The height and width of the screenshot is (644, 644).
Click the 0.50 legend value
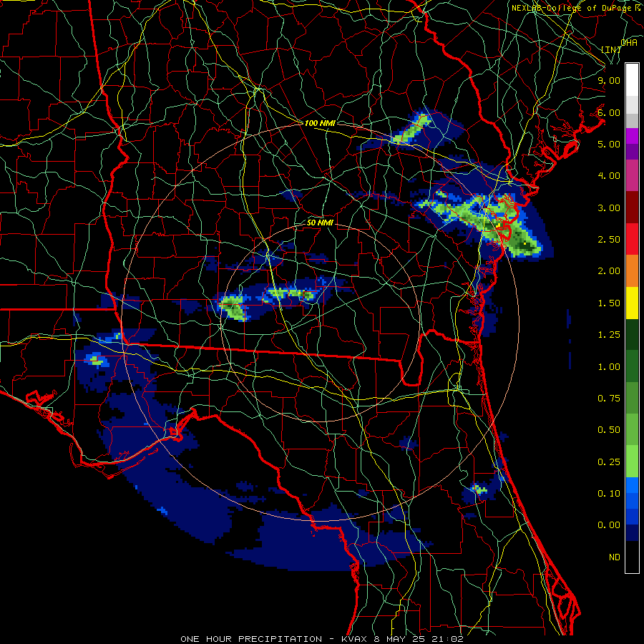click(609, 430)
